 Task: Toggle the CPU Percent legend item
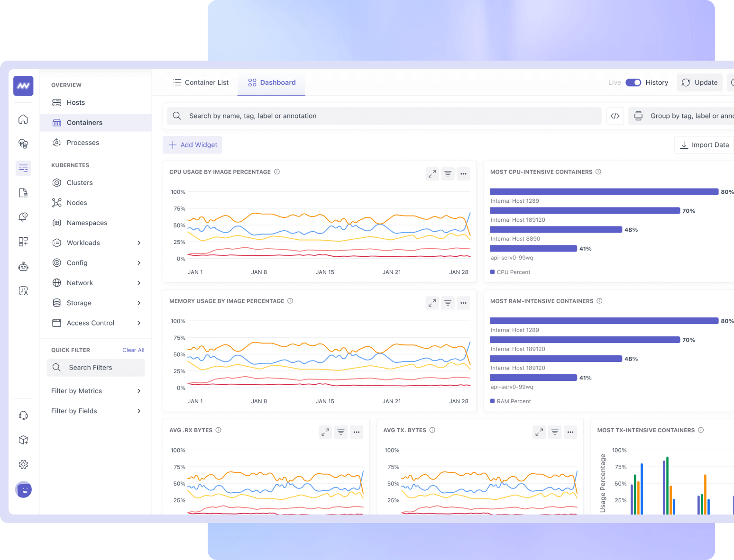click(510, 272)
